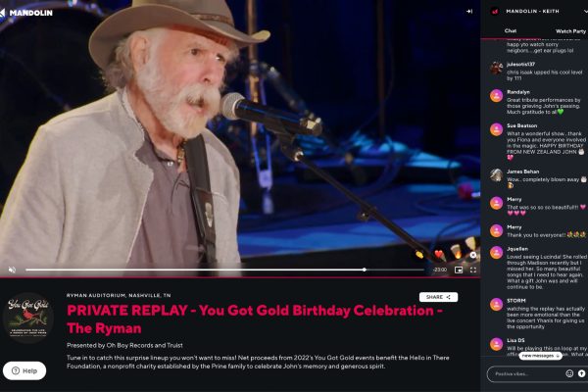Click the Share button
The image size is (588, 392).
tap(438, 297)
